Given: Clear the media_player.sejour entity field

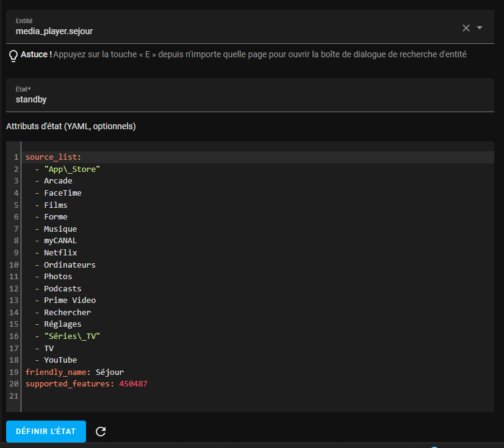Looking at the screenshot, I should (x=466, y=28).
